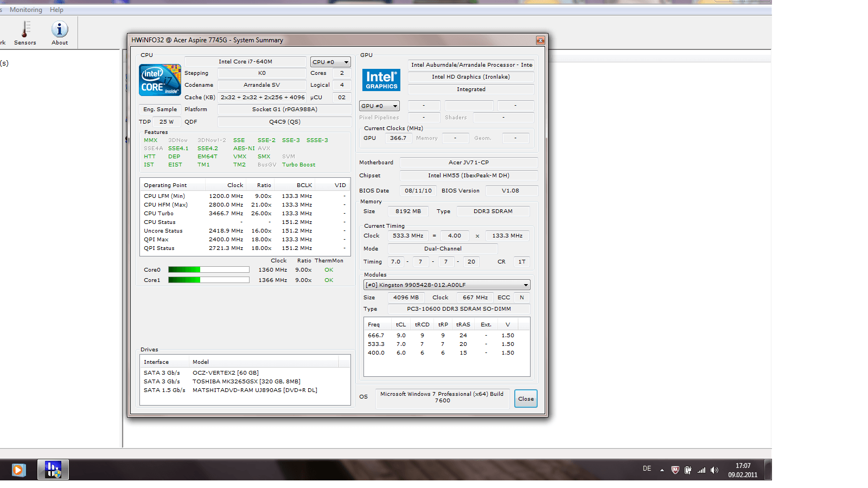The image size is (868, 488).
Task: Select the 'CPU Turbo' row
Action: [x=245, y=214]
